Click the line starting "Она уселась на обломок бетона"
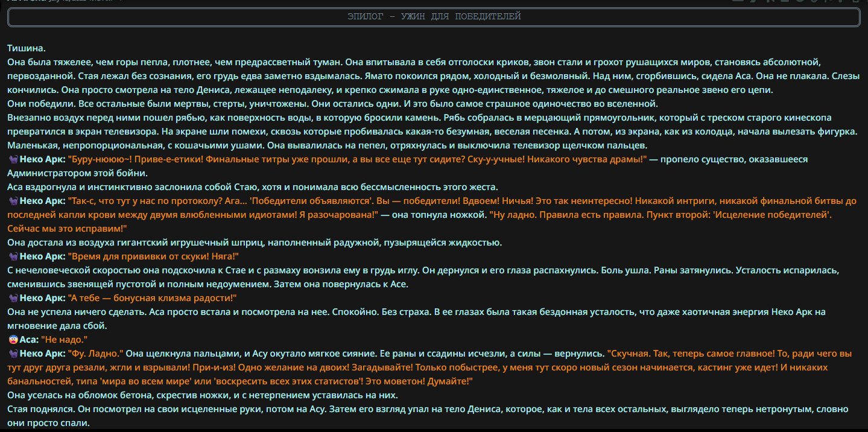Image resolution: width=868 pixels, height=432 pixels. click(x=203, y=395)
